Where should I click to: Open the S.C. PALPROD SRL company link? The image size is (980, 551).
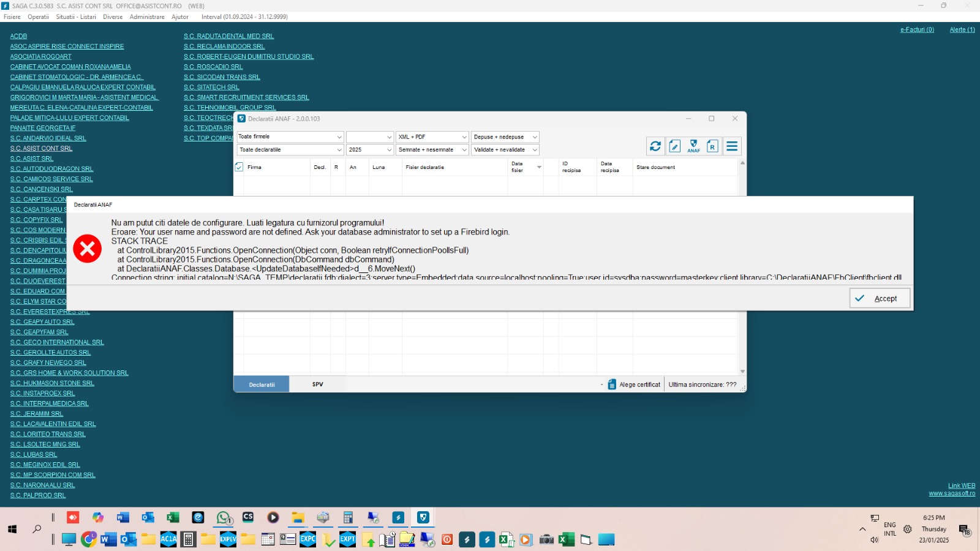coord(38,496)
